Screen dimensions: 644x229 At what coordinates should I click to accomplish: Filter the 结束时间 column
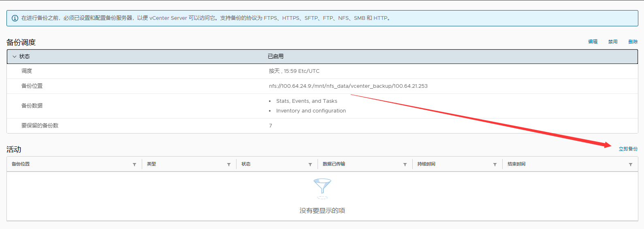pyautogui.click(x=631, y=164)
